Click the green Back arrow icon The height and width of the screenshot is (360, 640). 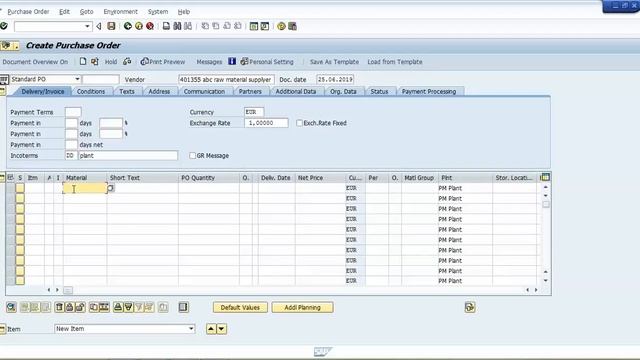pos(128,26)
